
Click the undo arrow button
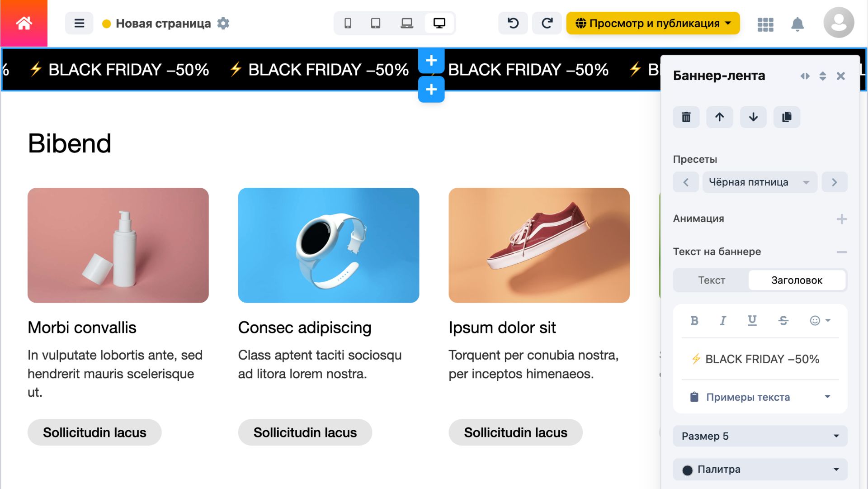tap(513, 23)
